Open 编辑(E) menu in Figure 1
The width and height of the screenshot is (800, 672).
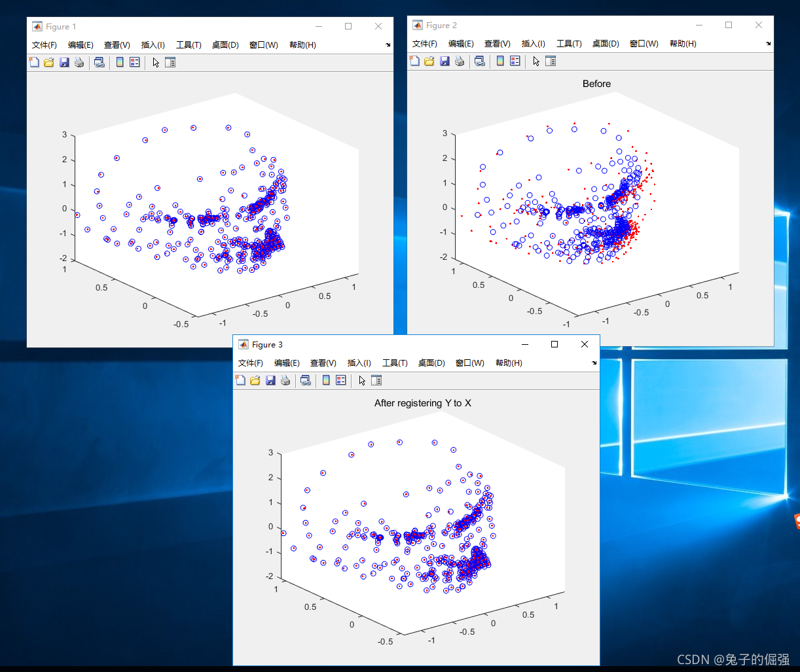tap(81, 45)
